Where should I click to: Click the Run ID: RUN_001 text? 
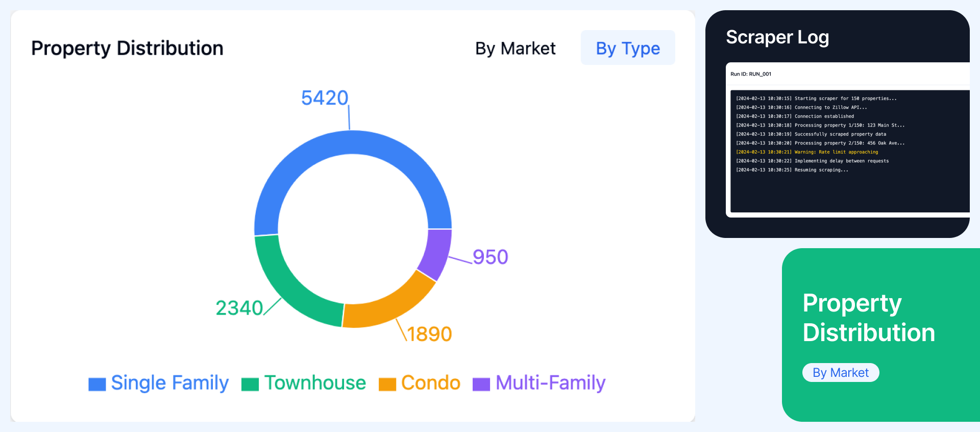pos(751,74)
